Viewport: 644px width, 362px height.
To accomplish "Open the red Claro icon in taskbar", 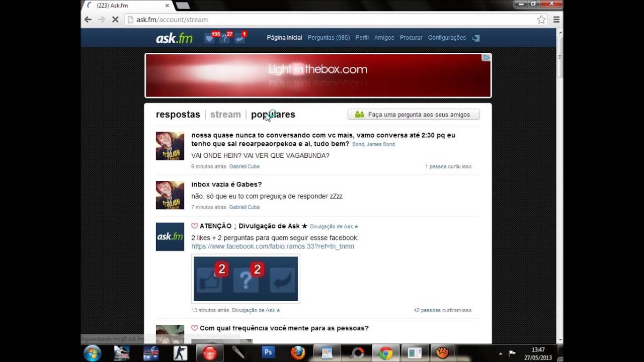I will (209, 353).
